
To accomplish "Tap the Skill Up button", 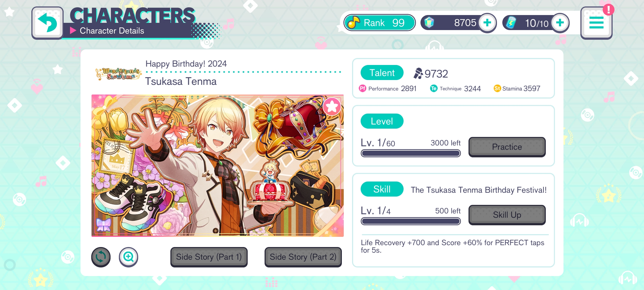I will [x=507, y=215].
